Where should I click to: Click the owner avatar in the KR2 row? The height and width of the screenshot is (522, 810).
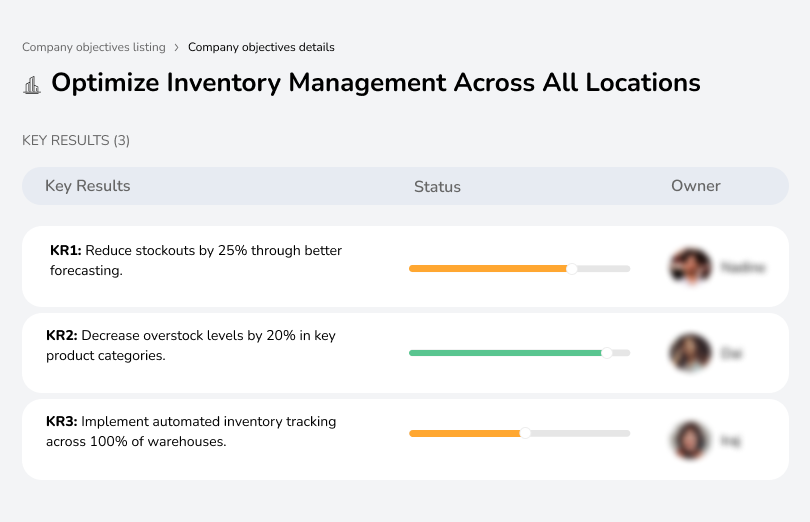691,352
